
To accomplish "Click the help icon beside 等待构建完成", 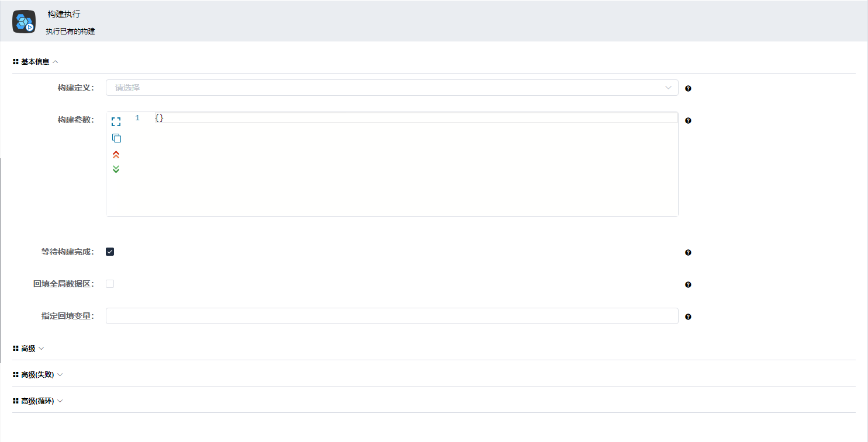I will [688, 253].
